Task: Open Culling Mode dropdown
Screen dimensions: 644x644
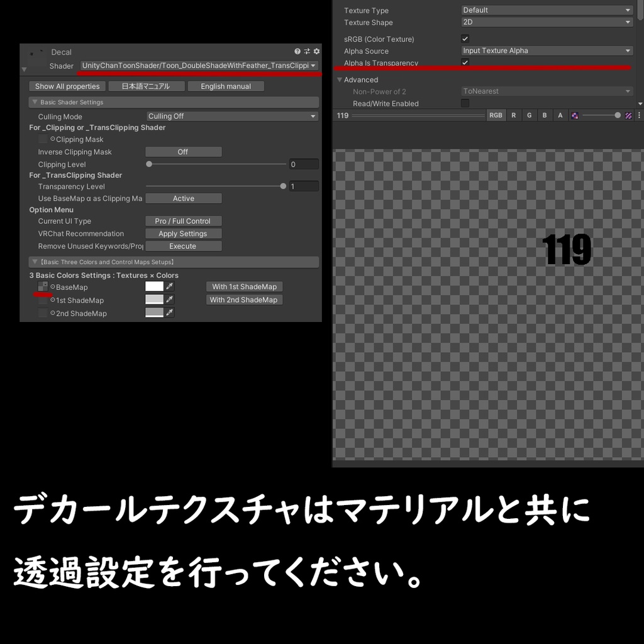Action: (x=232, y=116)
